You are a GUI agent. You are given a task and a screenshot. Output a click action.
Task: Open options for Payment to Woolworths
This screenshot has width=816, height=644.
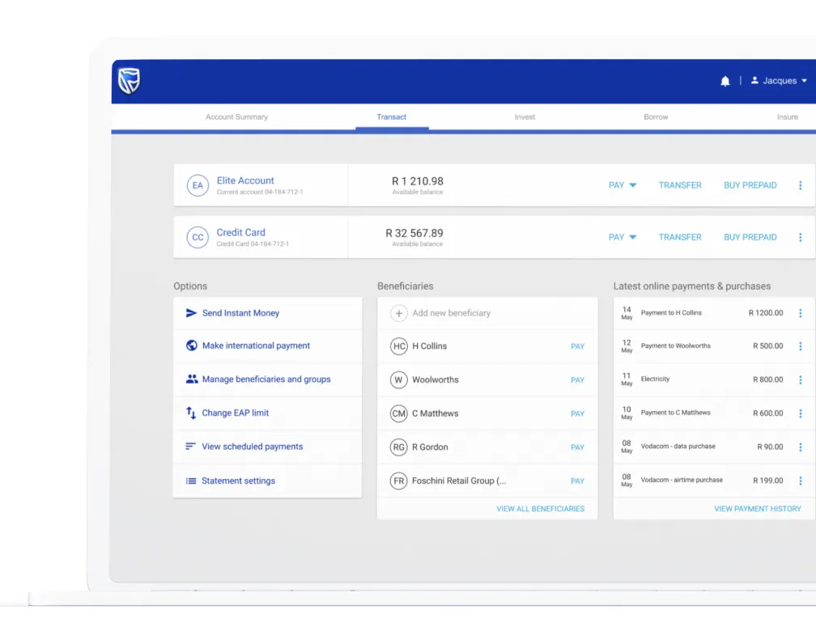pos(801,346)
